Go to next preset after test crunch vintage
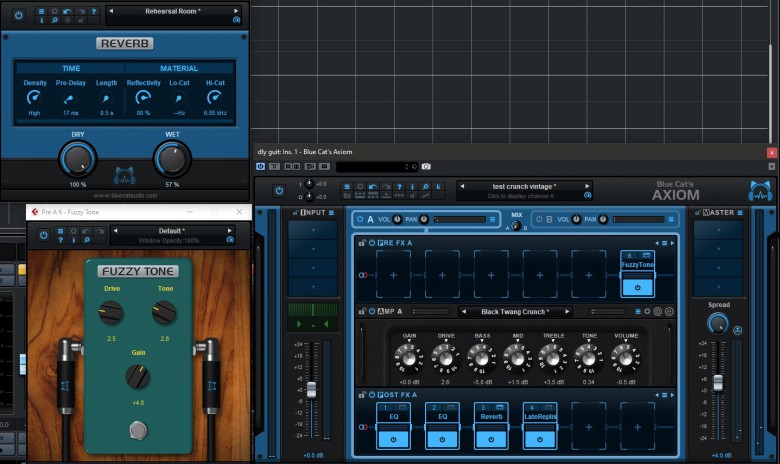 click(x=587, y=186)
